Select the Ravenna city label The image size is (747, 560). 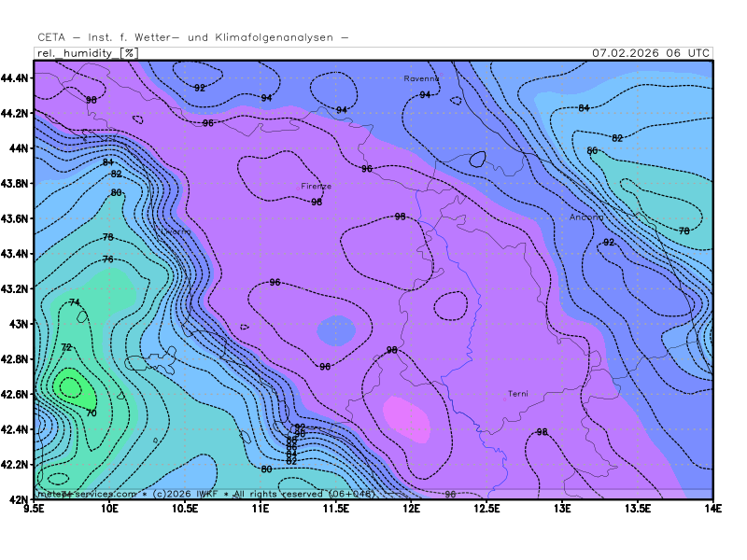(420, 78)
